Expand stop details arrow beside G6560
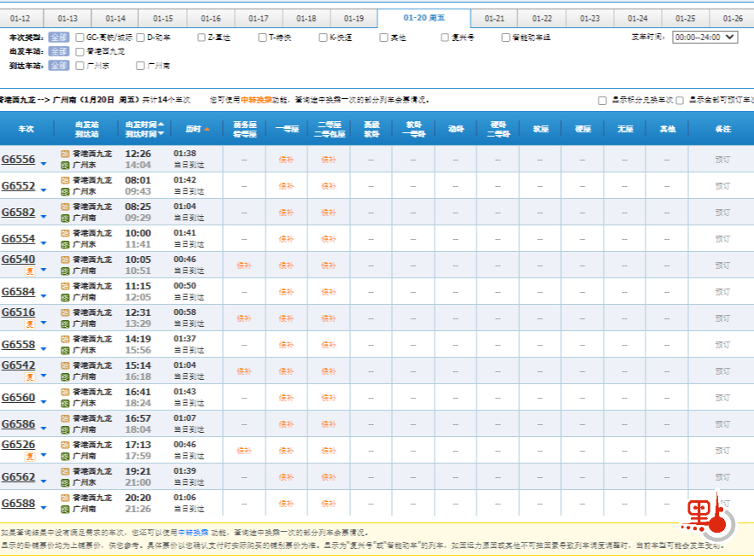754x560 pixels. click(44, 402)
